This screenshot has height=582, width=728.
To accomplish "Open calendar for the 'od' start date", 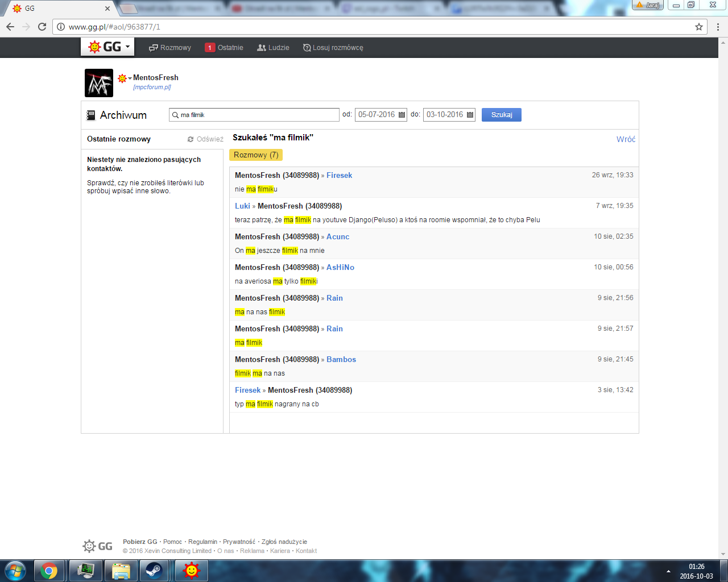I will [402, 115].
